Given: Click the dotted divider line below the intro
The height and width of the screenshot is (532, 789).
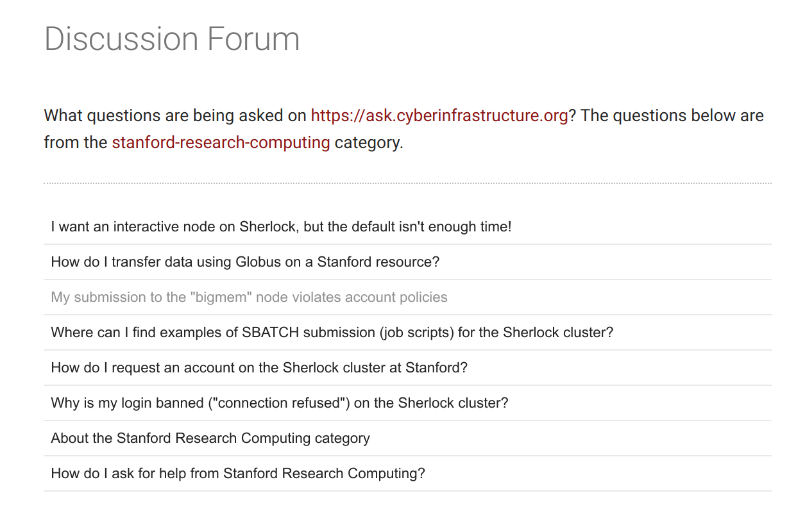Looking at the screenshot, I should [x=407, y=183].
